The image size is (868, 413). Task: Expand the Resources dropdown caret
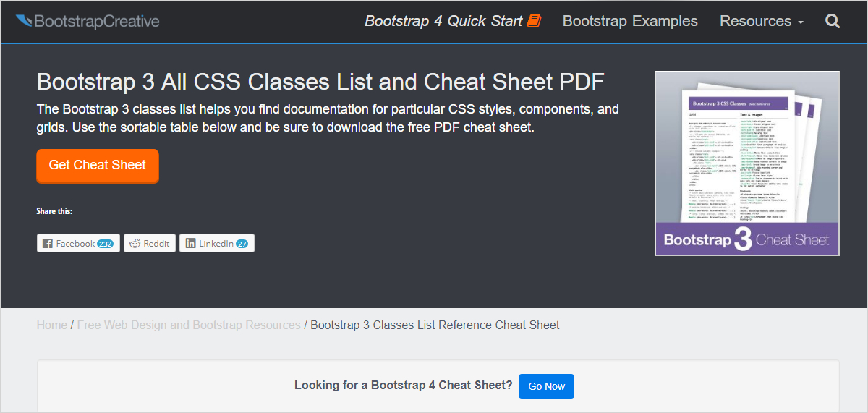(801, 23)
